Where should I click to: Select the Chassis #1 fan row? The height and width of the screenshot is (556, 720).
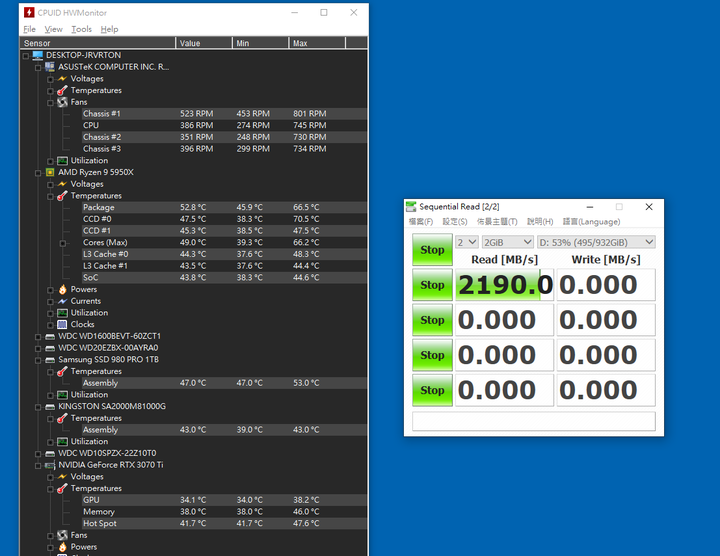pos(224,114)
